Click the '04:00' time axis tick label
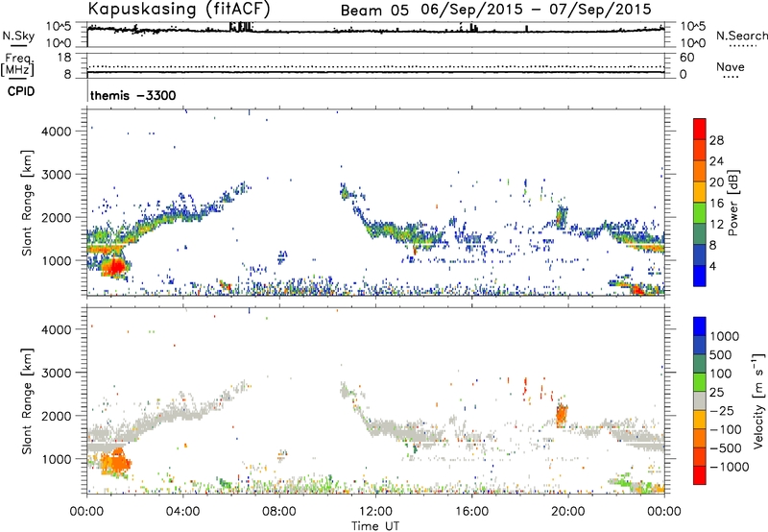The width and height of the screenshot is (768, 532). (182, 512)
